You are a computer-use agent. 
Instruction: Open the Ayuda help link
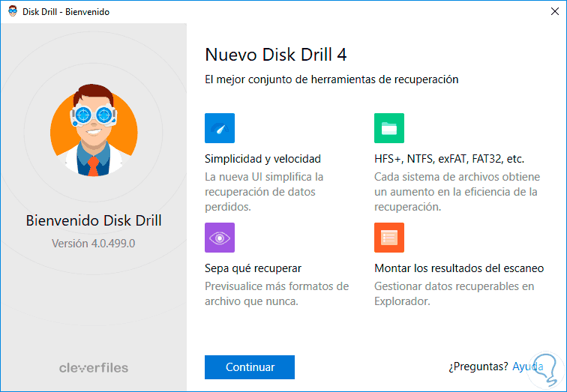[x=528, y=367]
